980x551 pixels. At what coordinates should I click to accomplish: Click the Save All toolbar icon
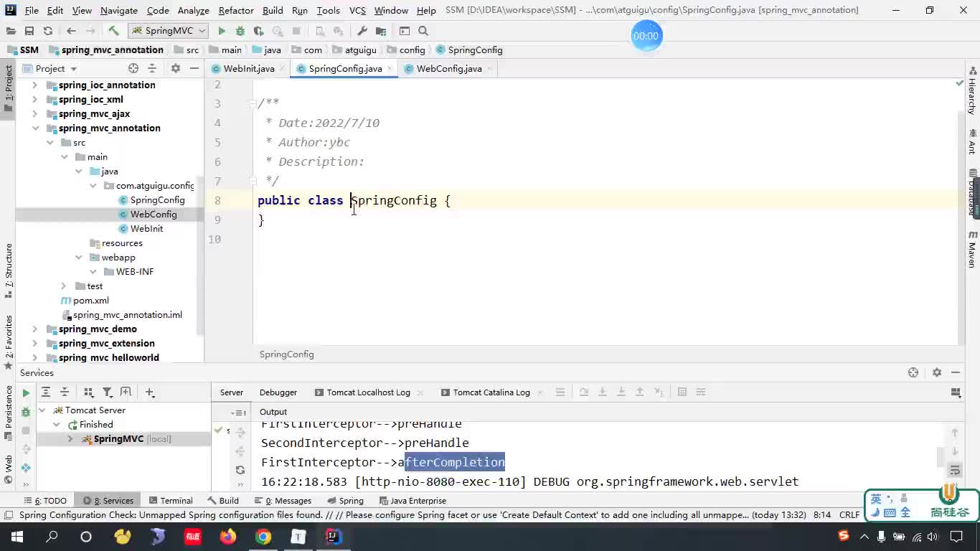point(29,31)
